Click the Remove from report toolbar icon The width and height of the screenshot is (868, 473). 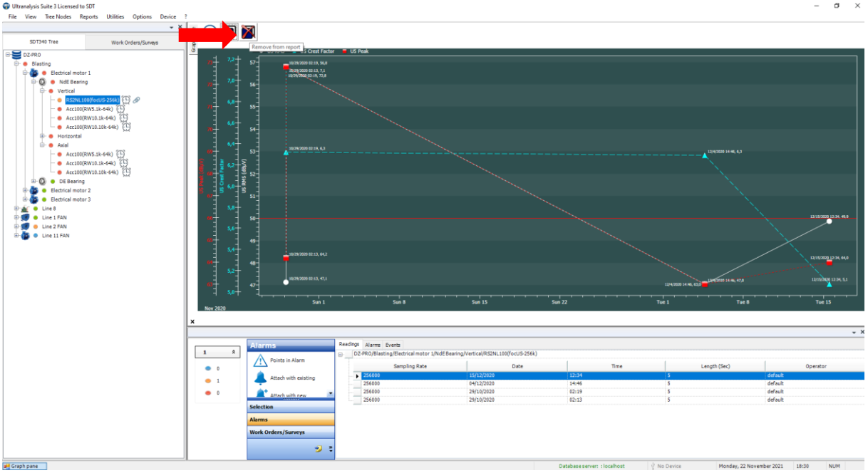[x=248, y=32]
